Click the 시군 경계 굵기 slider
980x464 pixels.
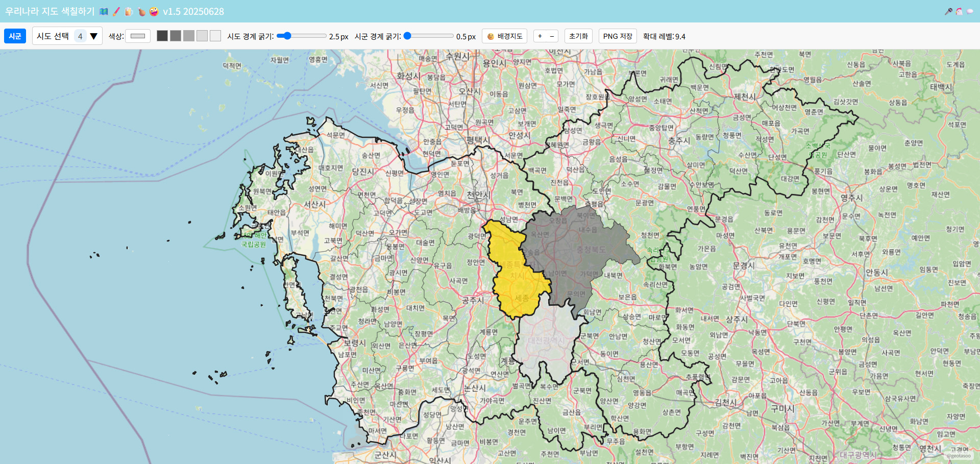(x=428, y=36)
